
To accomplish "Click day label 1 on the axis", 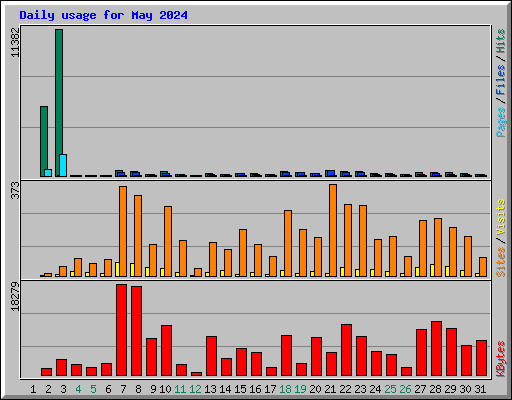I will 33,389.
